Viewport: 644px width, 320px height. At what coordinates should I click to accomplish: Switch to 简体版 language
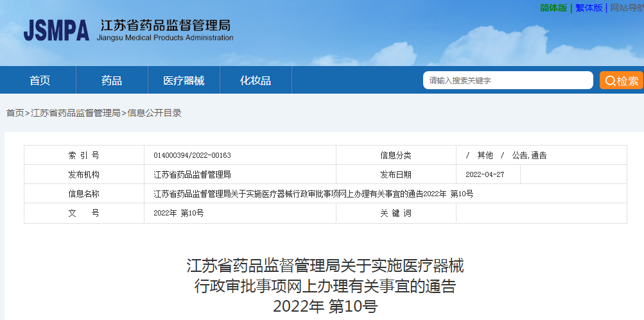point(553,8)
